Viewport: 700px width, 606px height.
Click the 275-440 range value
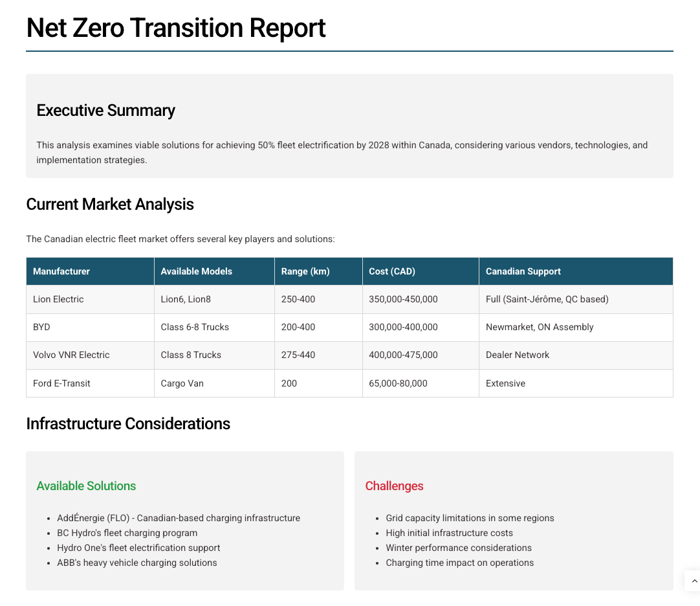point(318,355)
